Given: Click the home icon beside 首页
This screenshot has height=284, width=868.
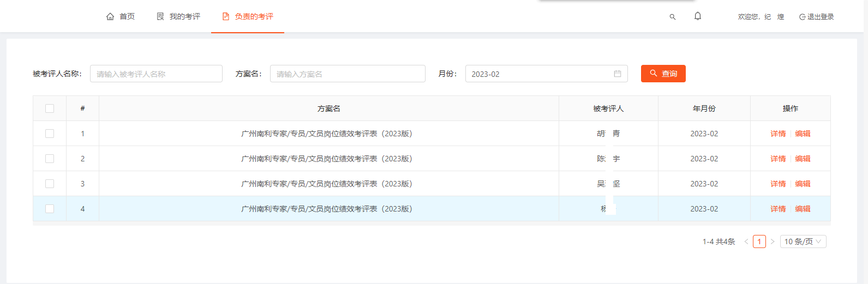Looking at the screenshot, I should (110, 16).
